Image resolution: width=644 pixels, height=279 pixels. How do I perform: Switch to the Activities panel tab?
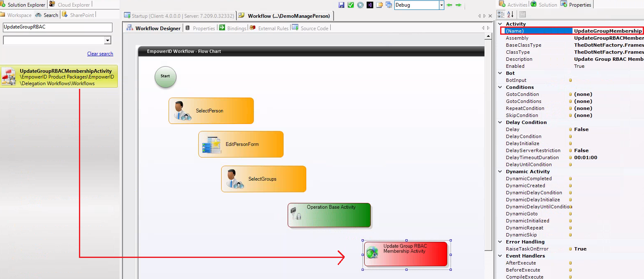click(x=513, y=5)
